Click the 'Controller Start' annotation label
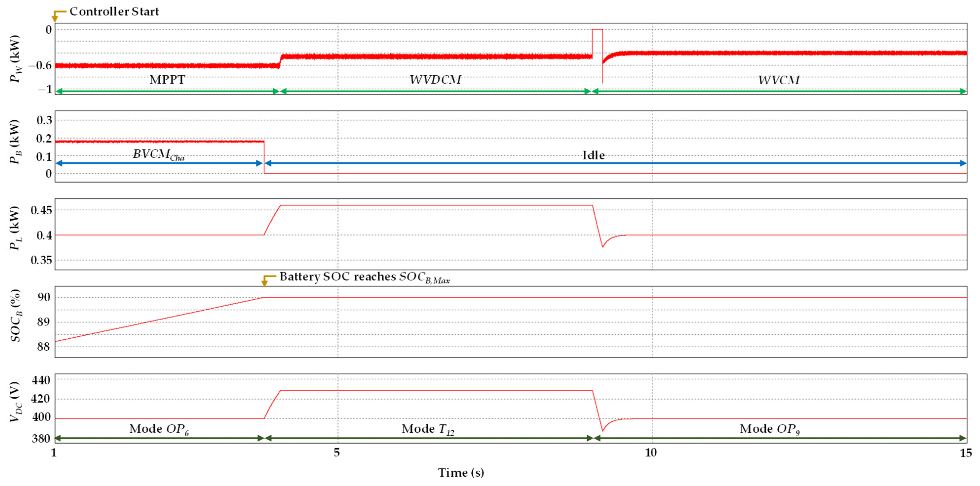The width and height of the screenshot is (980, 486). click(x=114, y=11)
